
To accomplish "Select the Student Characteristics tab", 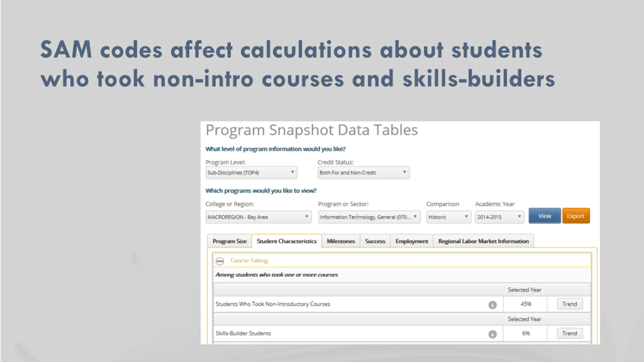I will click(287, 241).
